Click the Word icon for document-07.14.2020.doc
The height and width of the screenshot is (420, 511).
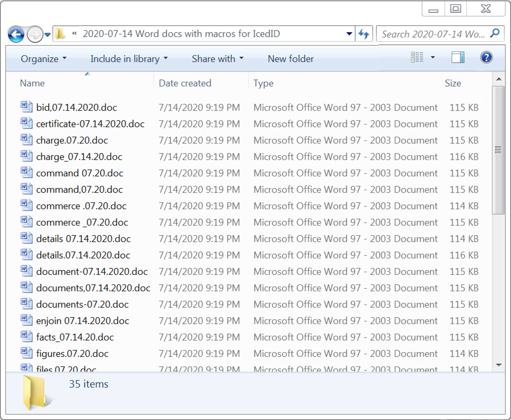pos(27,271)
